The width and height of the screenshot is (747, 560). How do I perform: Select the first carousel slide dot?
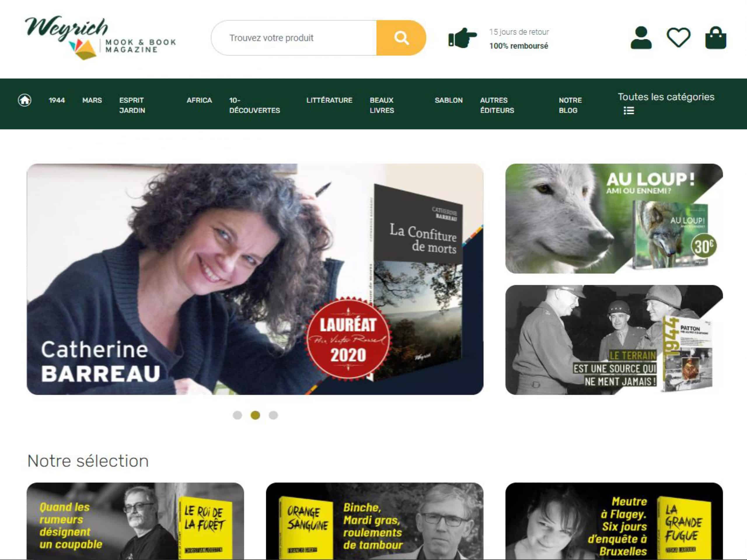(238, 415)
